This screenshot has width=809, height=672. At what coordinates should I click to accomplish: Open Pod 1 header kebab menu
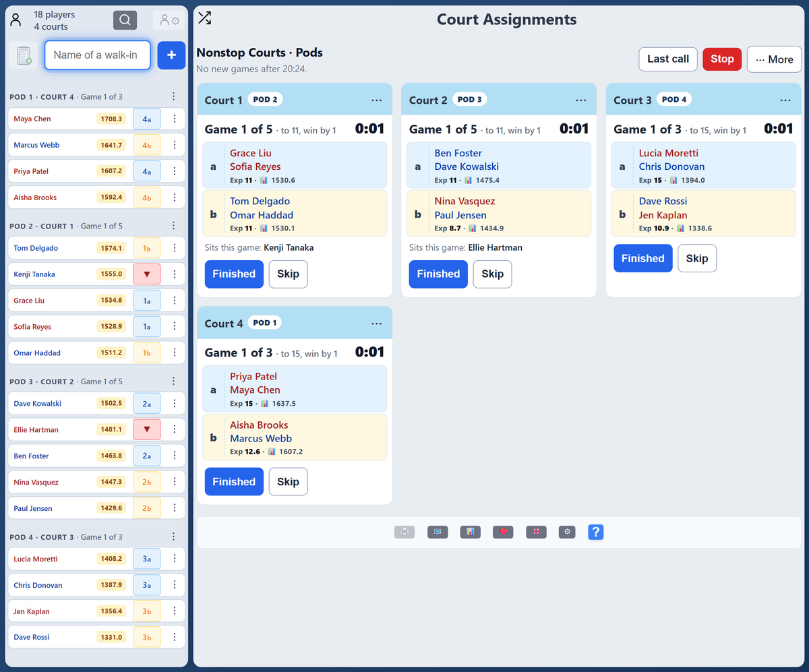pyautogui.click(x=173, y=96)
